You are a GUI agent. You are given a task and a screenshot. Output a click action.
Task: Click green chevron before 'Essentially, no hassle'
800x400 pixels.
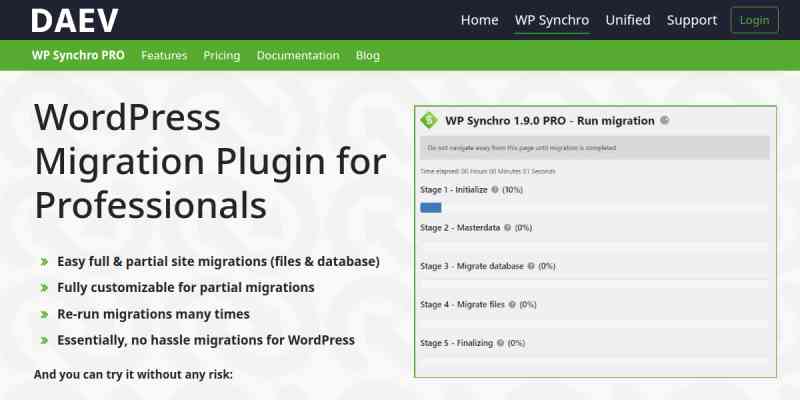[x=44, y=340]
